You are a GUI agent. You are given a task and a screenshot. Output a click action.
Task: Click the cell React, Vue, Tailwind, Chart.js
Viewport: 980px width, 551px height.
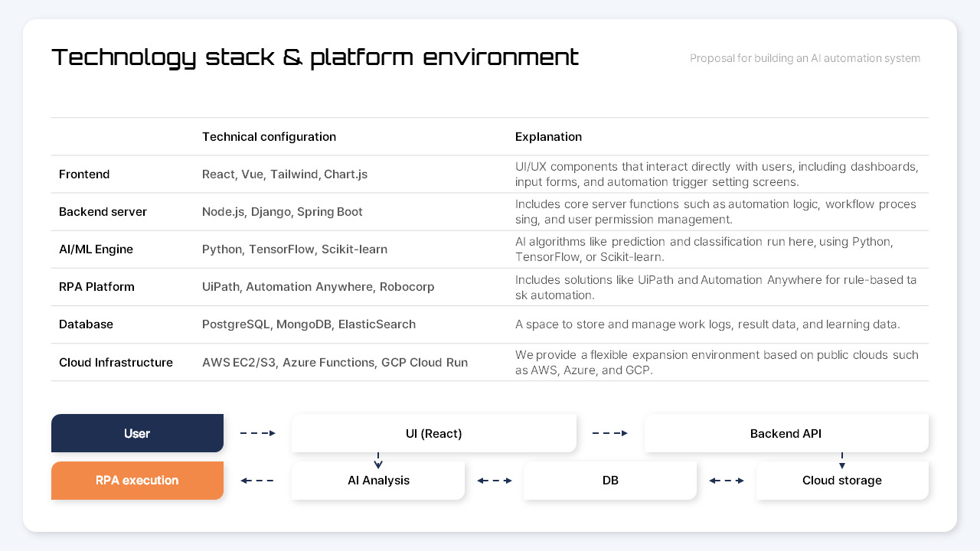tap(285, 174)
